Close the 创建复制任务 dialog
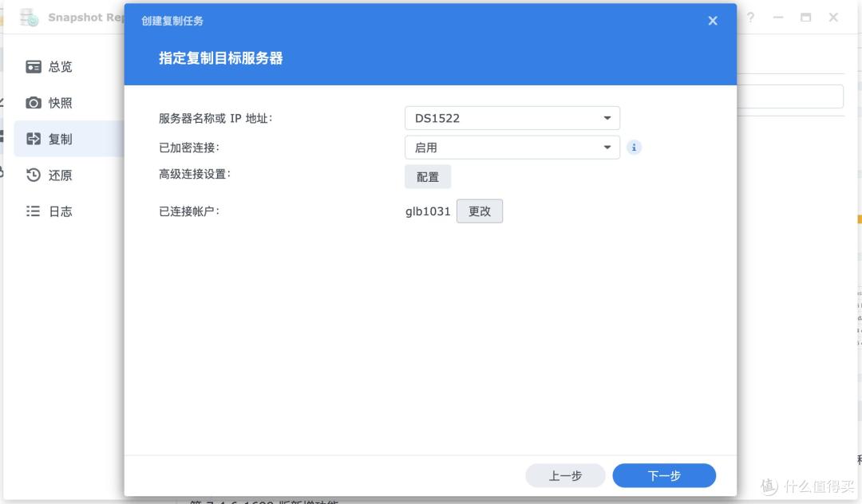The width and height of the screenshot is (862, 504). [713, 21]
